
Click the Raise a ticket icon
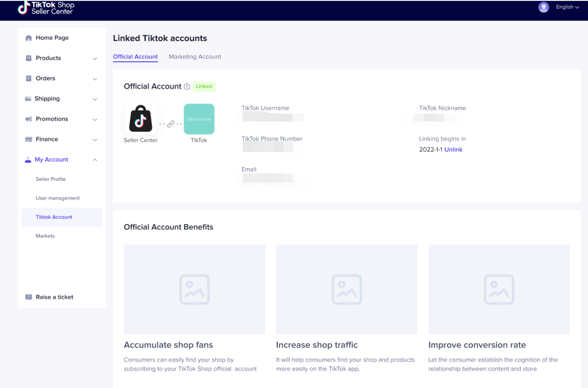pyautogui.click(x=29, y=297)
